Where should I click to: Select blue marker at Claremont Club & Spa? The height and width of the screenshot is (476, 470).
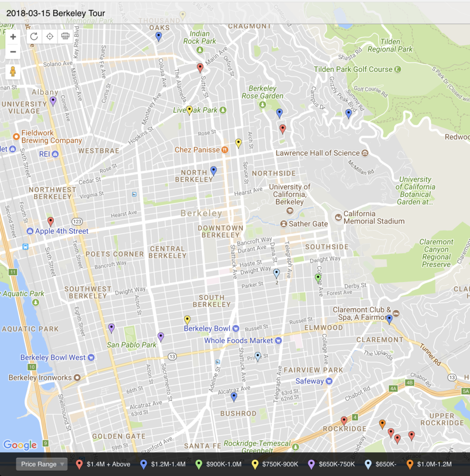pyautogui.click(x=389, y=319)
